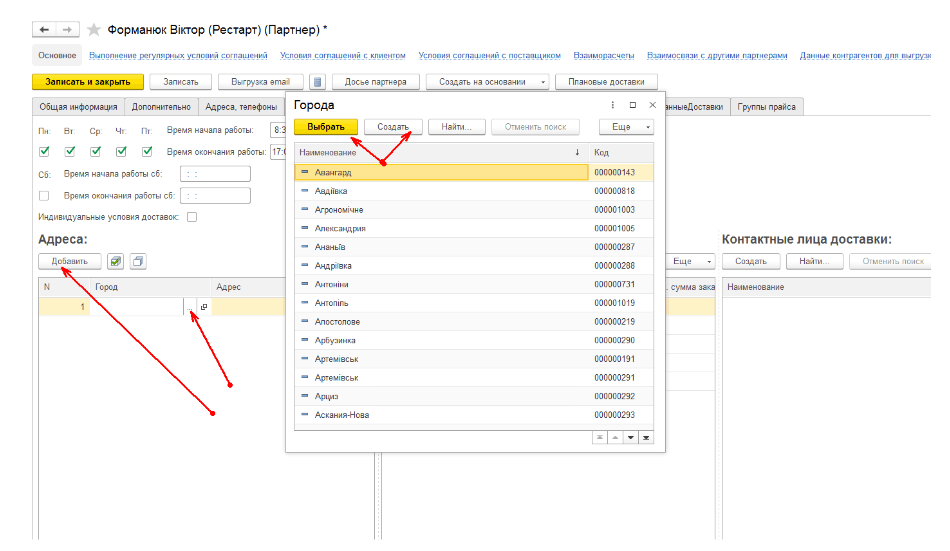Viewport: 950px width, 551px height.
Task: Open Условия соглашений с клиентом link
Action: click(342, 55)
